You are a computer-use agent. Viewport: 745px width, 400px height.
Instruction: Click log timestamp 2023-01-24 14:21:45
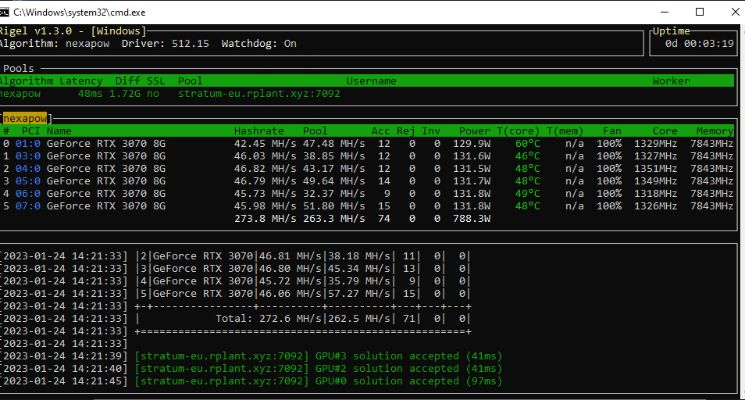click(64, 381)
